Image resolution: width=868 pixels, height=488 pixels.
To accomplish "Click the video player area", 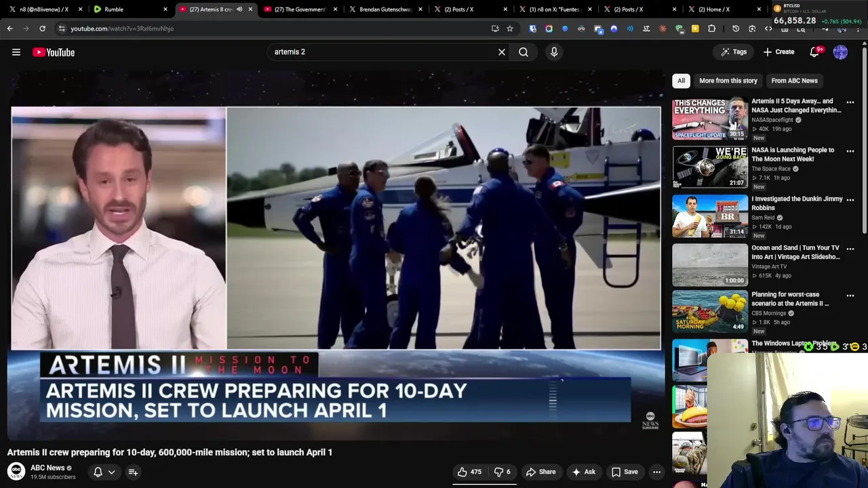I will [x=336, y=254].
